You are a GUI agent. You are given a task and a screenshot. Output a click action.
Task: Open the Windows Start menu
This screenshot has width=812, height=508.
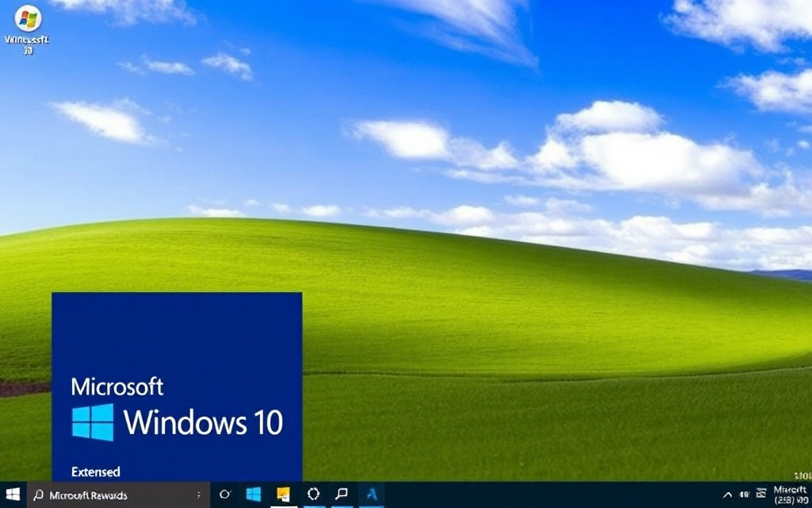pos(13,495)
